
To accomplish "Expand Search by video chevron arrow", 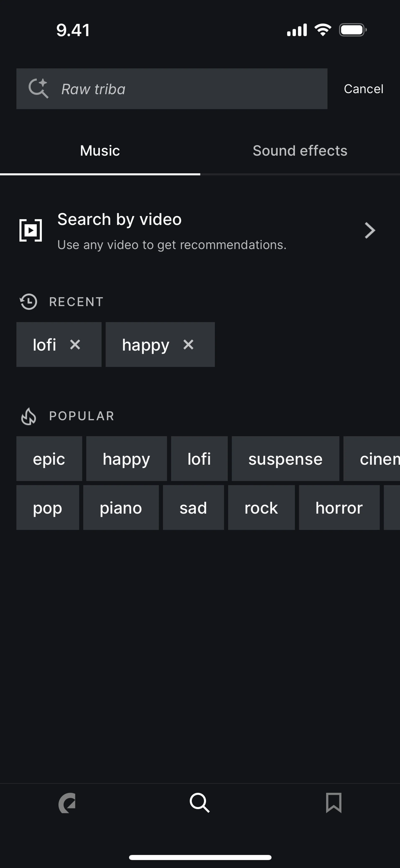I will (370, 230).
